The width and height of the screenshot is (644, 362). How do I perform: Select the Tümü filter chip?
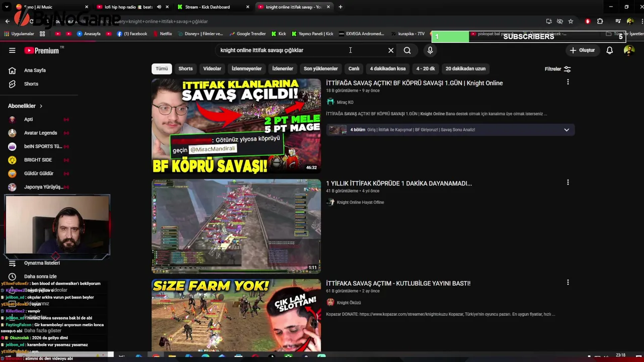click(x=162, y=69)
